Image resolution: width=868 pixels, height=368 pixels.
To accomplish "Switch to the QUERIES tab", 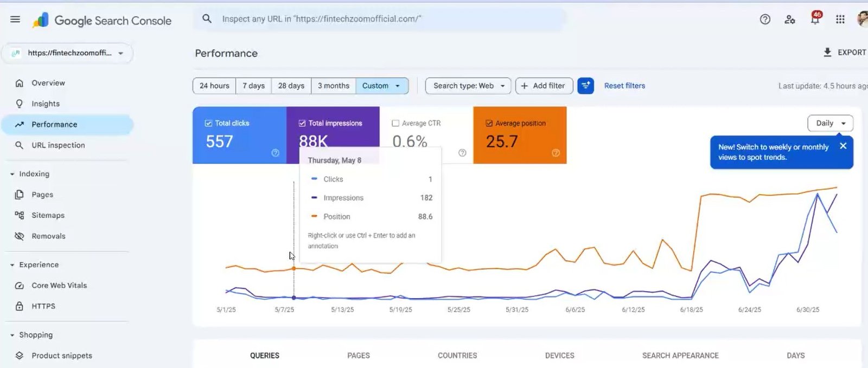I will coord(265,356).
